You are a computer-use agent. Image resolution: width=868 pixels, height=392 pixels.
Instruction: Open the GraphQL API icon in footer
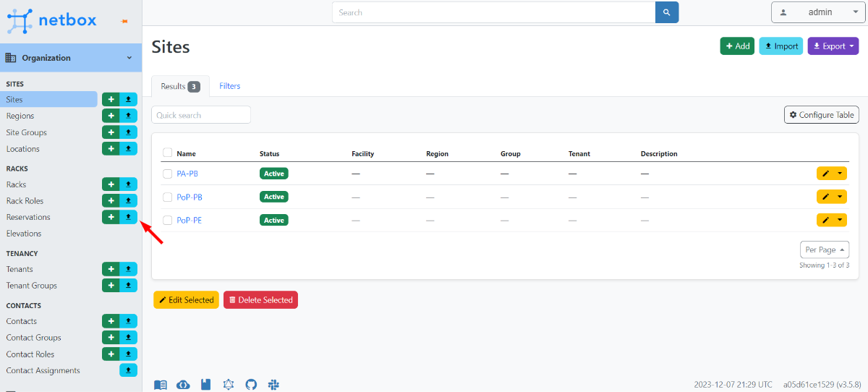tap(229, 385)
